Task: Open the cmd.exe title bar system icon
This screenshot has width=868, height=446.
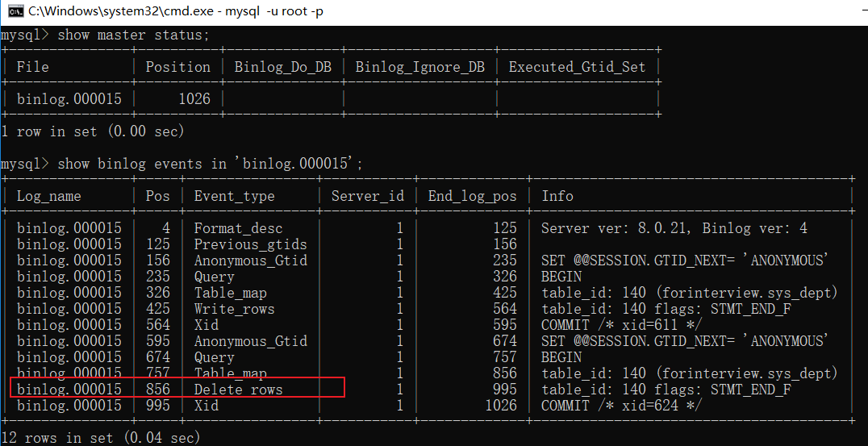Action: coord(15,11)
